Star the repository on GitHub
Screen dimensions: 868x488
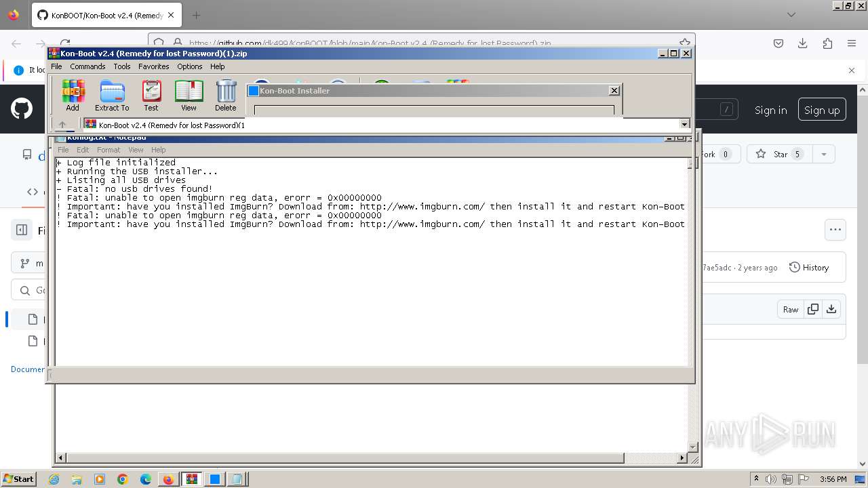pyautogui.click(x=778, y=154)
